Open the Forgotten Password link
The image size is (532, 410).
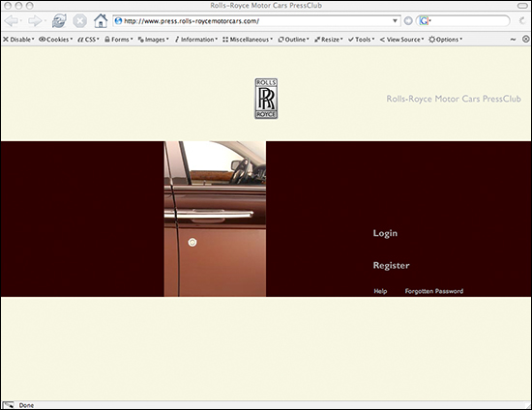[434, 291]
